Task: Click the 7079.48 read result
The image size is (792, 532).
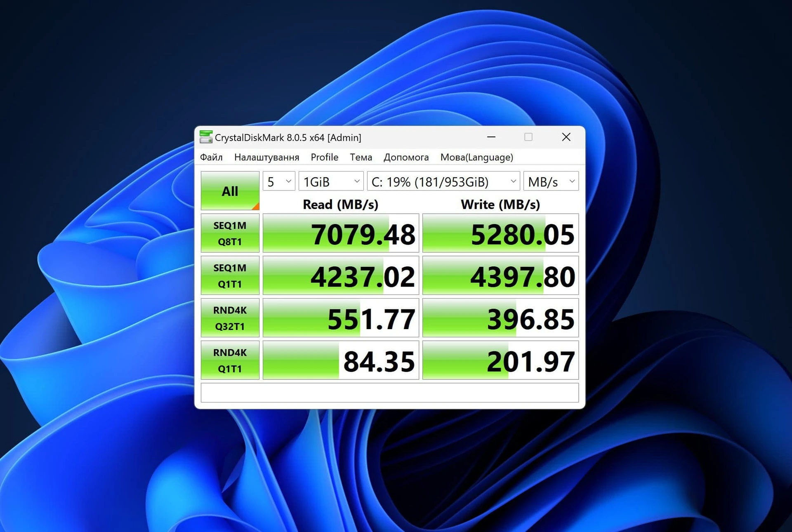Action: 341,233
